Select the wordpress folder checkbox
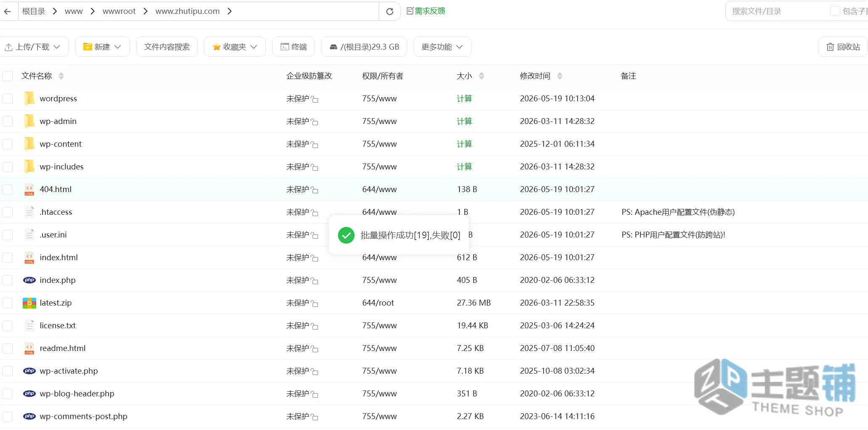The image size is (868, 430). click(x=8, y=99)
